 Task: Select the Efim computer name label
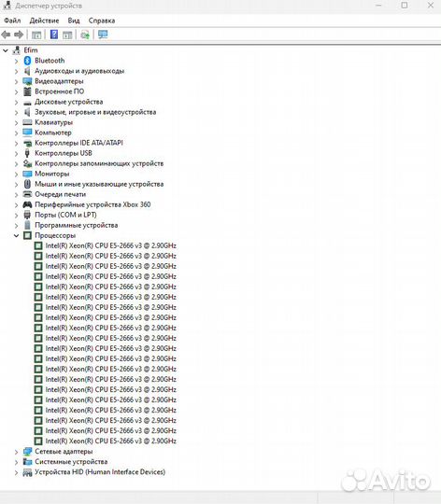(x=31, y=50)
